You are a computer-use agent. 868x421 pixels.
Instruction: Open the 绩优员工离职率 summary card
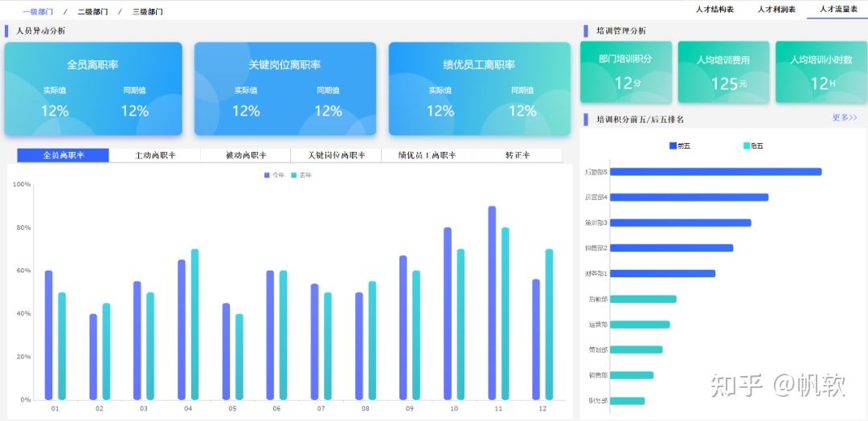(479, 88)
